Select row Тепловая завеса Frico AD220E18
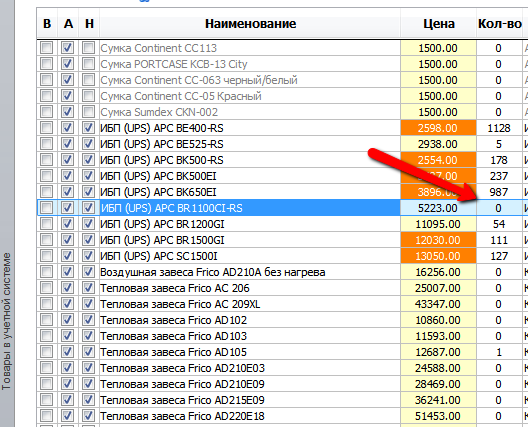 pos(250,416)
